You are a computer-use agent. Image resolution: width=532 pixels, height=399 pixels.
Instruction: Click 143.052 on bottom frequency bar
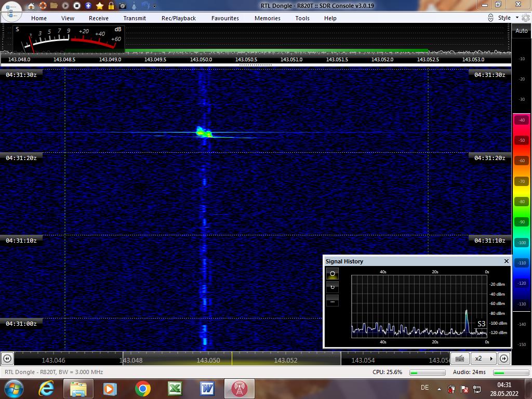(286, 361)
